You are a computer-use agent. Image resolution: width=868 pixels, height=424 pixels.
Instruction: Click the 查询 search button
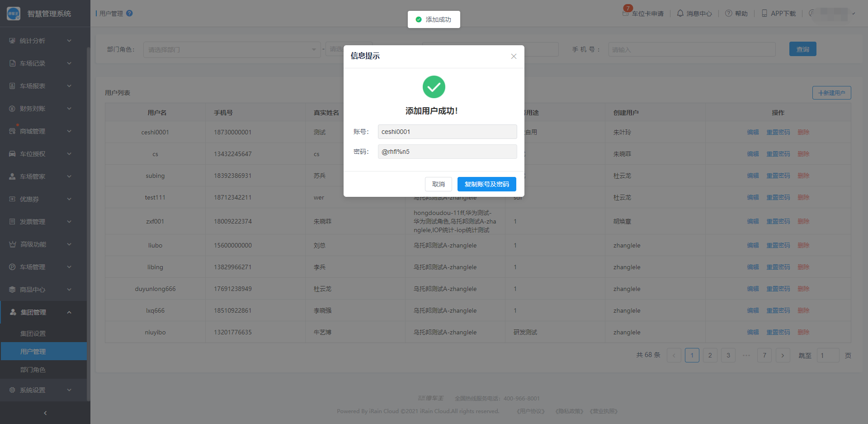pos(802,49)
